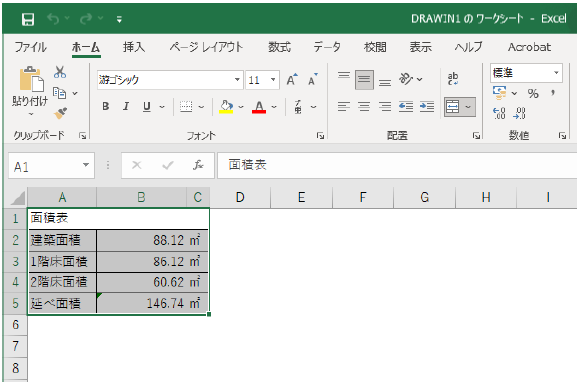The width and height of the screenshot is (578, 382).
Task: Click the Comma Style icon
Action: pos(553,93)
